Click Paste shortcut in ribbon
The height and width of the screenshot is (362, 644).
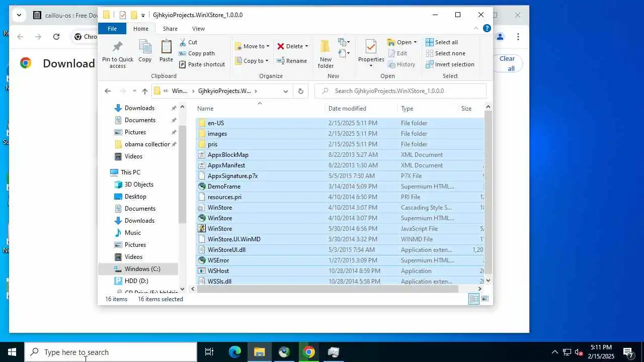(x=202, y=64)
